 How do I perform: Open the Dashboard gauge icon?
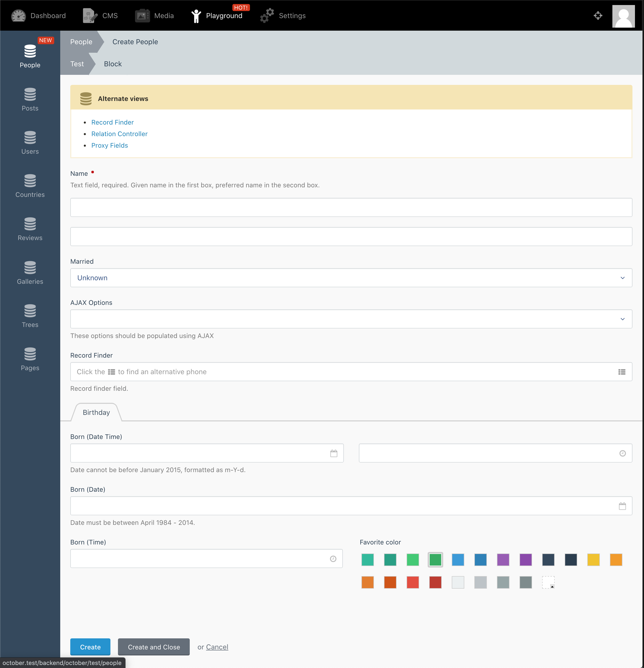[18, 16]
